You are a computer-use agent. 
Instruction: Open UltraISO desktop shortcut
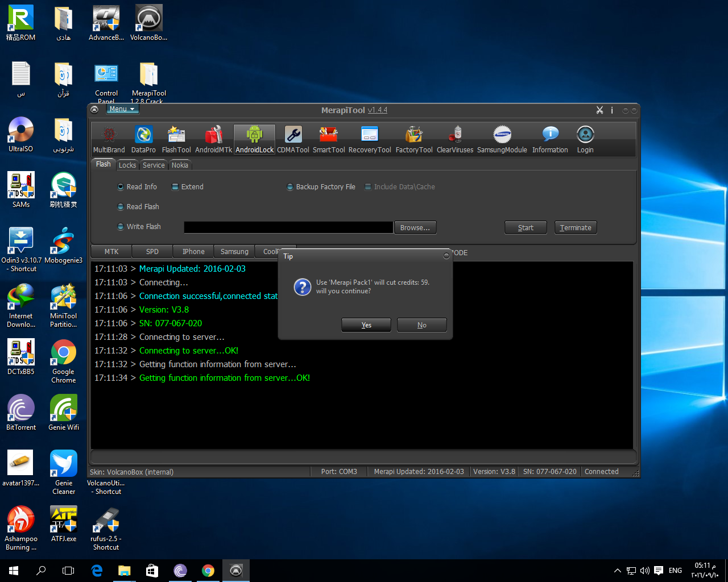[21, 135]
